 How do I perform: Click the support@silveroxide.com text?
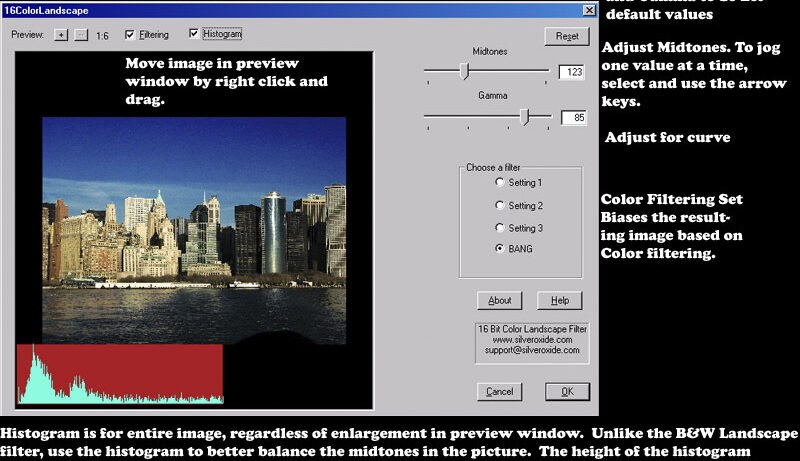point(532,350)
